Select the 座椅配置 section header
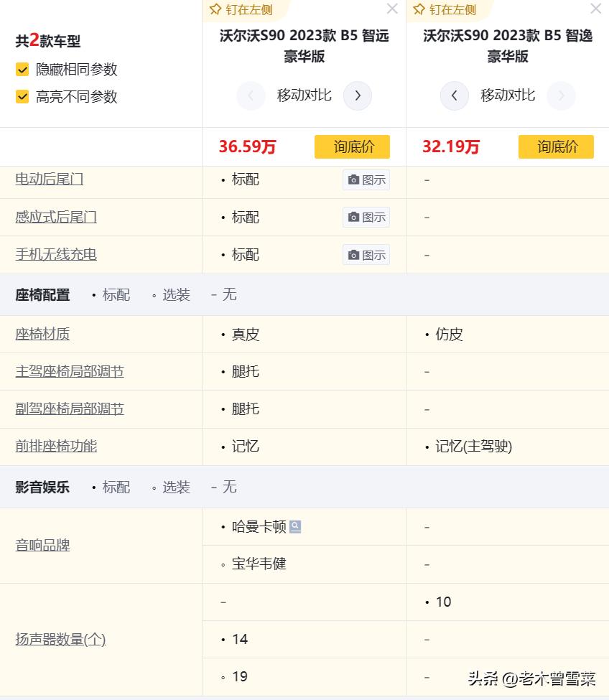609x700 pixels. click(x=42, y=294)
